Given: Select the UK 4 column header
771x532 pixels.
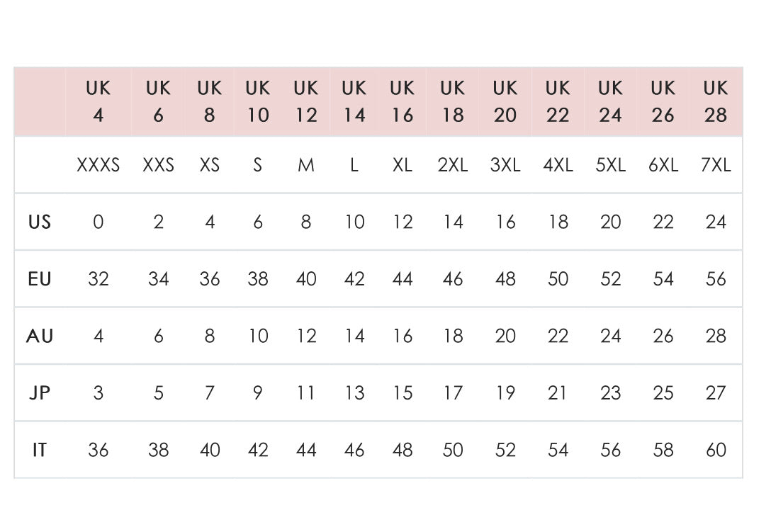Looking at the screenshot, I should tap(99, 102).
